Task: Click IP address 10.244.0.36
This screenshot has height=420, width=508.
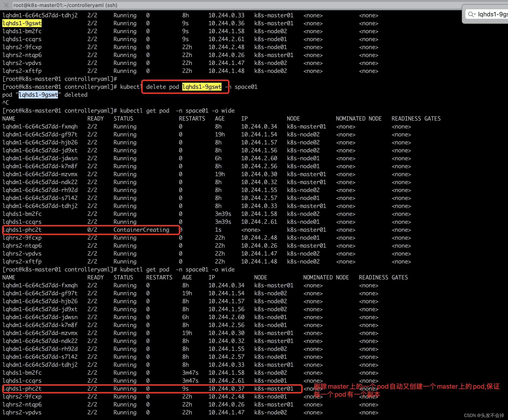Action: 226,23
